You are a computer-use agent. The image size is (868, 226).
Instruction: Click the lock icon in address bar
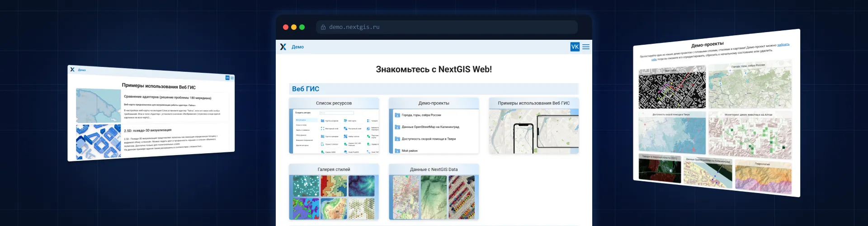pos(323,27)
